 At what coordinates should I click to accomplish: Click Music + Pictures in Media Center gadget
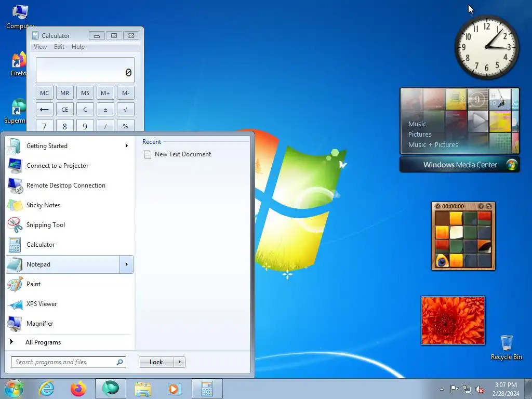coord(433,145)
